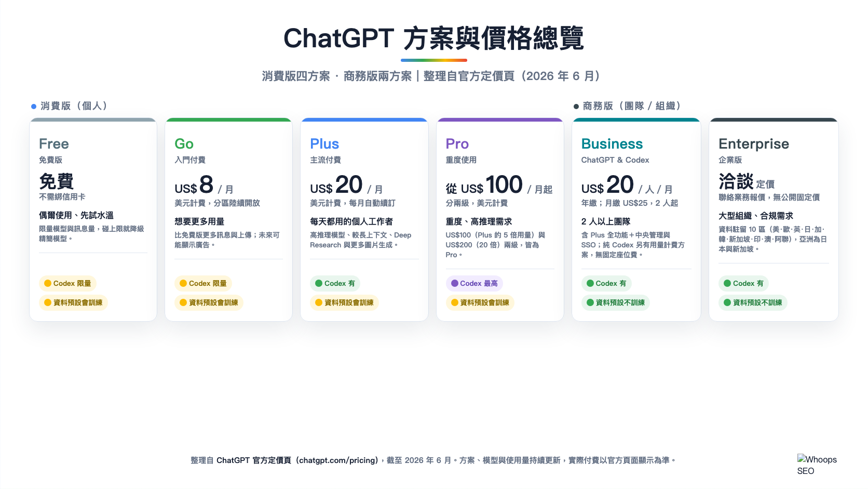Click the 'Codex 有' badge in Plus card
The width and height of the screenshot is (868, 489).
[335, 283]
